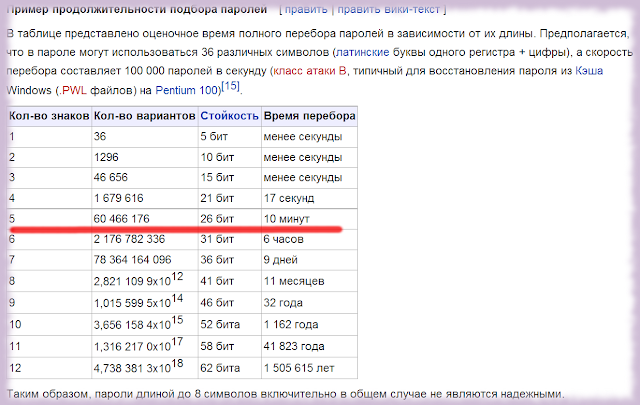Click 'менее секунды' in the 46 656 row

[x=309, y=178]
